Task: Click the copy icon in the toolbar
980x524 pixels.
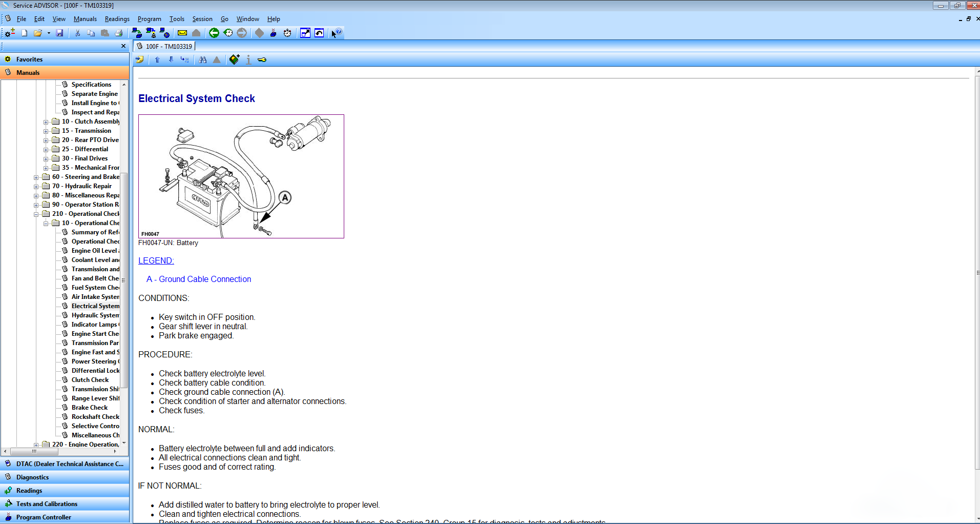Action: [91, 33]
